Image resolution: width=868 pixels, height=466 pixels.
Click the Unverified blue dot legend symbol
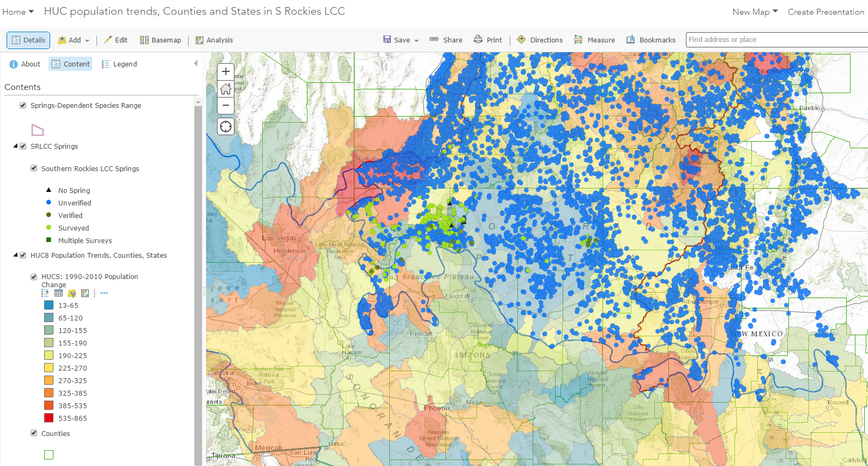click(x=49, y=202)
